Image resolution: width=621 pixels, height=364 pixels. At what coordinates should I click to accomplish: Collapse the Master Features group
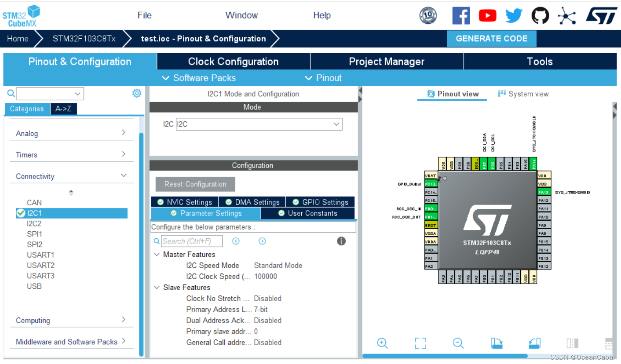(157, 255)
